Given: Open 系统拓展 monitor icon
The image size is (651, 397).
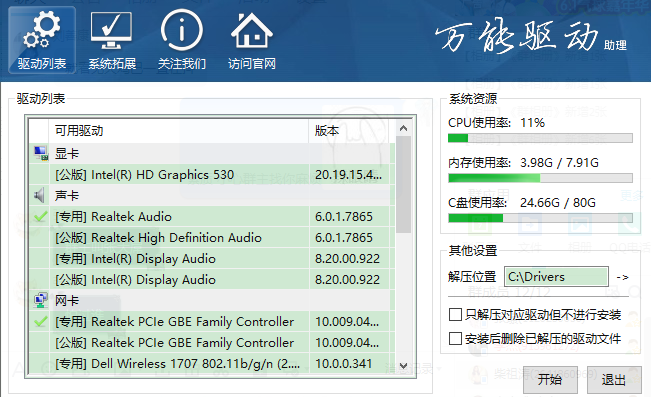Looking at the screenshot, I should pos(112,40).
